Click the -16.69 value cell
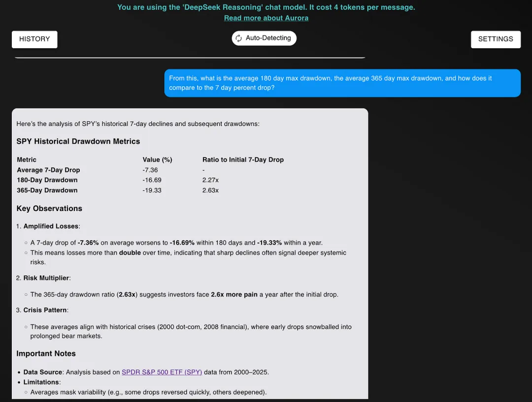Viewport: 532px width, 402px height. [x=152, y=180]
